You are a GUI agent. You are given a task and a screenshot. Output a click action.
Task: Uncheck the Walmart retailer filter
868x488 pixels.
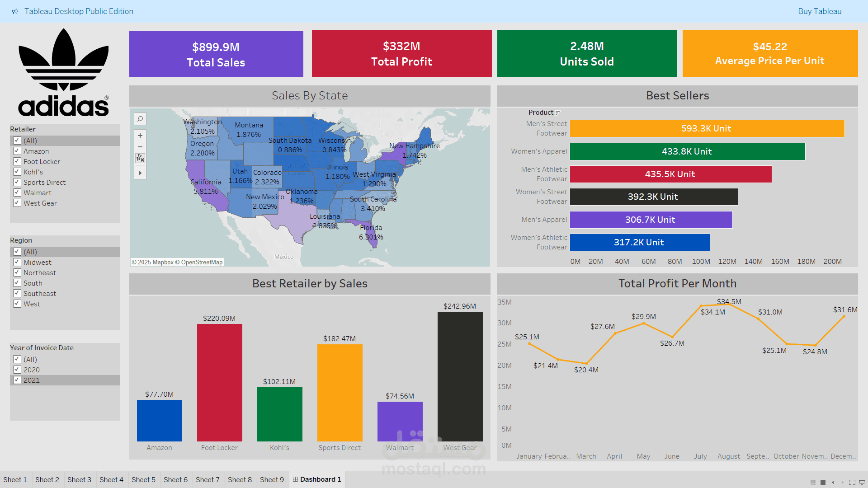(x=17, y=192)
